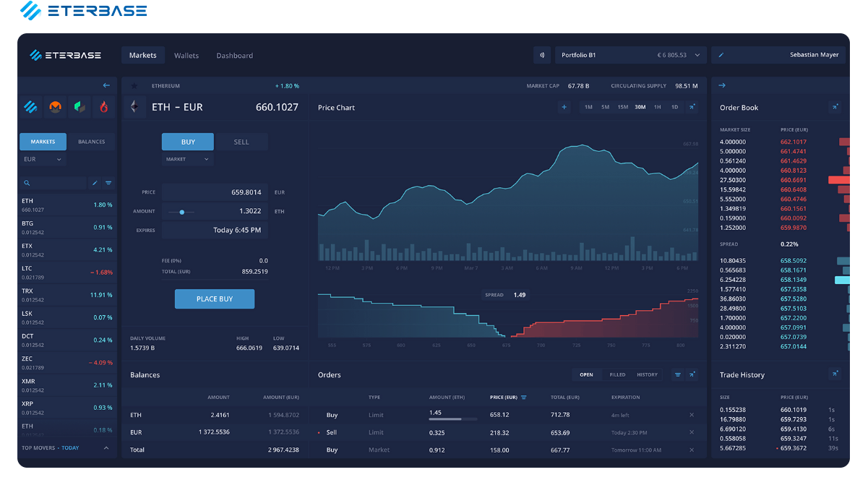The height and width of the screenshot is (480, 868).
Task: Click the 658.1349 bid price in Order Book
Action: coord(794,280)
